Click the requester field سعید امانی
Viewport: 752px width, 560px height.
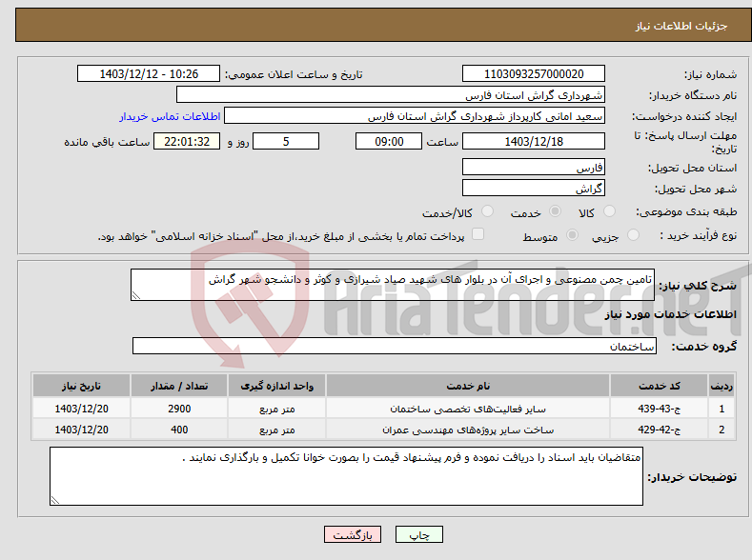coord(415,116)
